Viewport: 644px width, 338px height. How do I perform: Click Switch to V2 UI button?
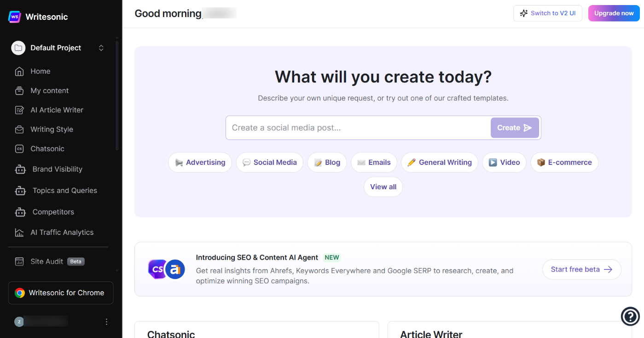coord(548,13)
